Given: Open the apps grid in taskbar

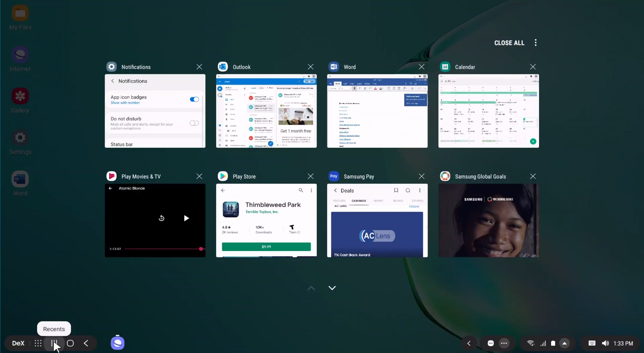Looking at the screenshot, I should [38, 343].
